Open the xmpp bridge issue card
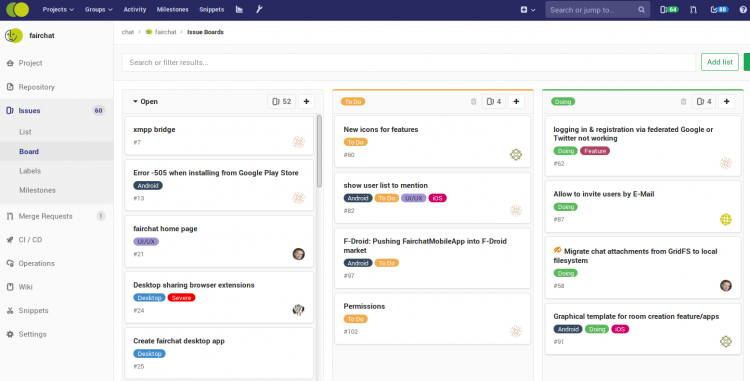This screenshot has height=381, width=750. (154, 130)
